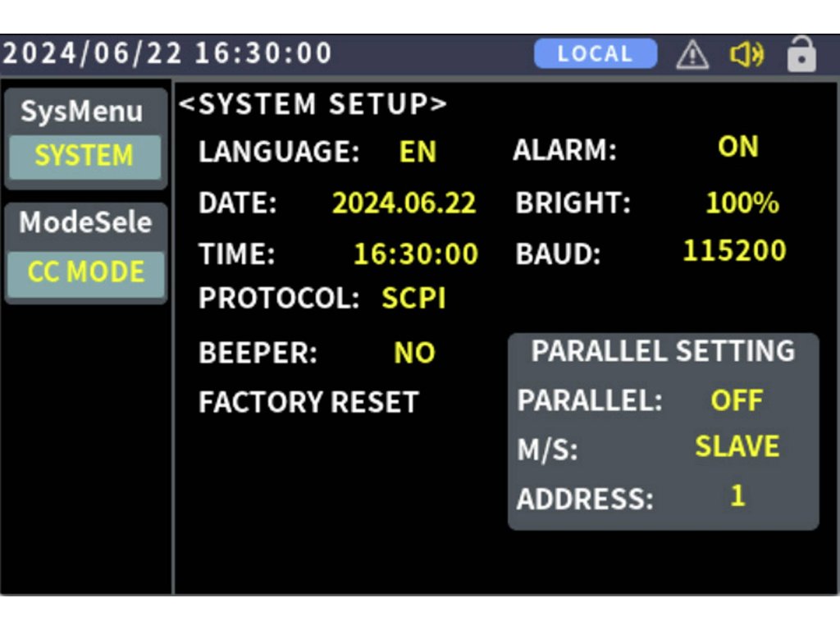Screen dimensions: 840x630
Task: Open the SYSTEM menu button
Action: click(84, 156)
